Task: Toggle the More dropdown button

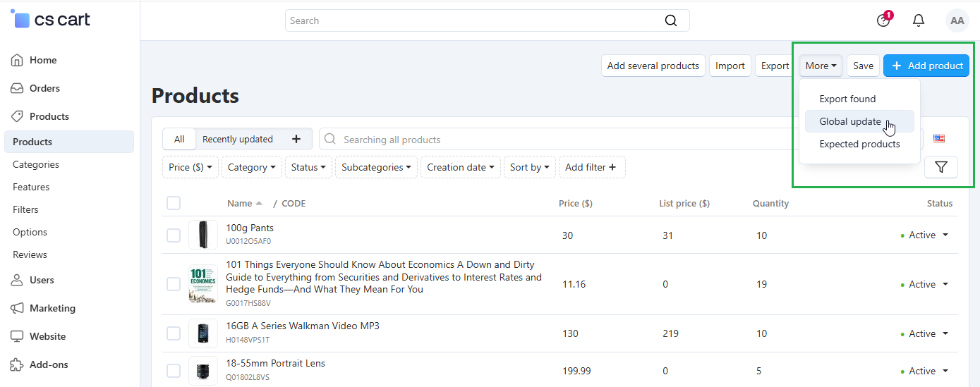Action: pyautogui.click(x=821, y=66)
